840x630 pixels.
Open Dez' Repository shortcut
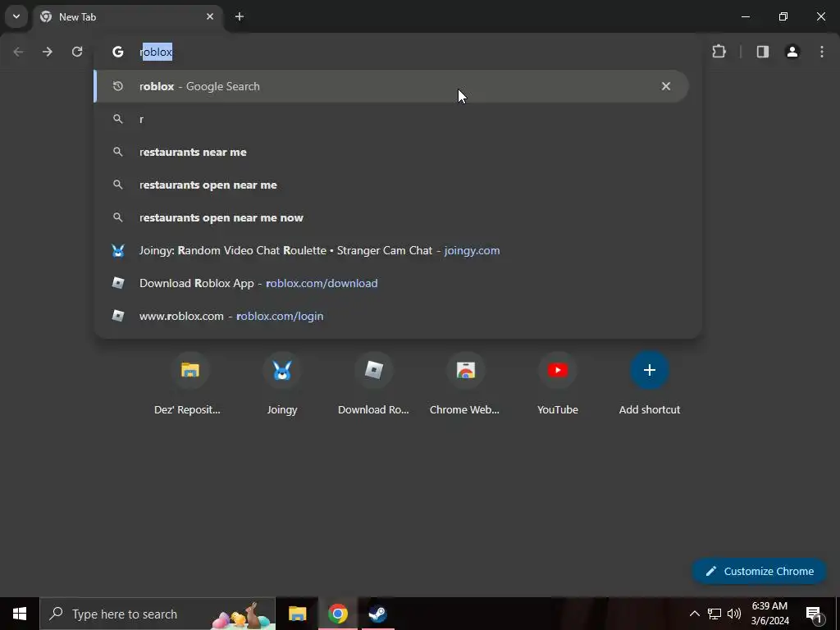pyautogui.click(x=190, y=384)
